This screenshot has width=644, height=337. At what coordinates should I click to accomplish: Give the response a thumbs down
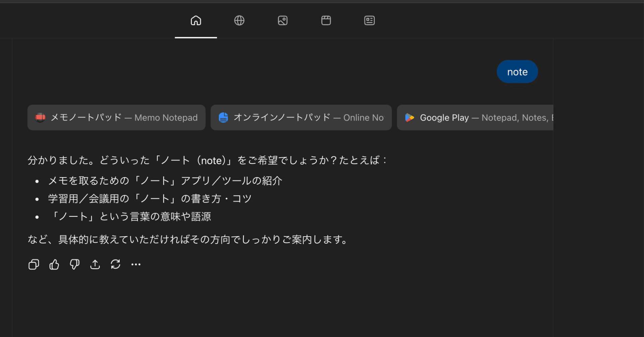pos(74,264)
